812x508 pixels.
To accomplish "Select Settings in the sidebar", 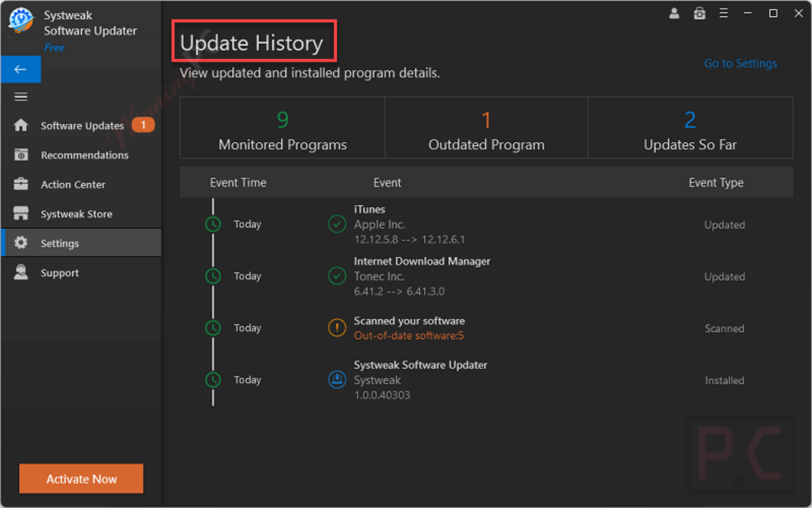I will click(81, 243).
